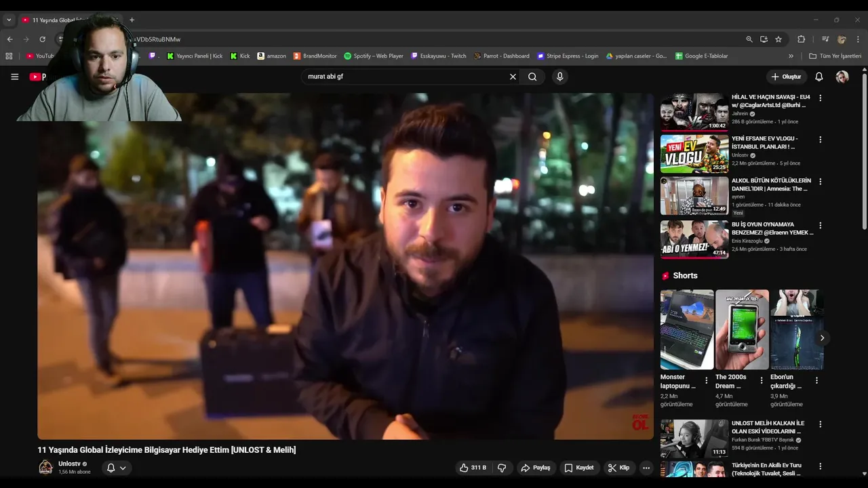
Task: Like the video with 311 B likes
Action: click(473, 468)
